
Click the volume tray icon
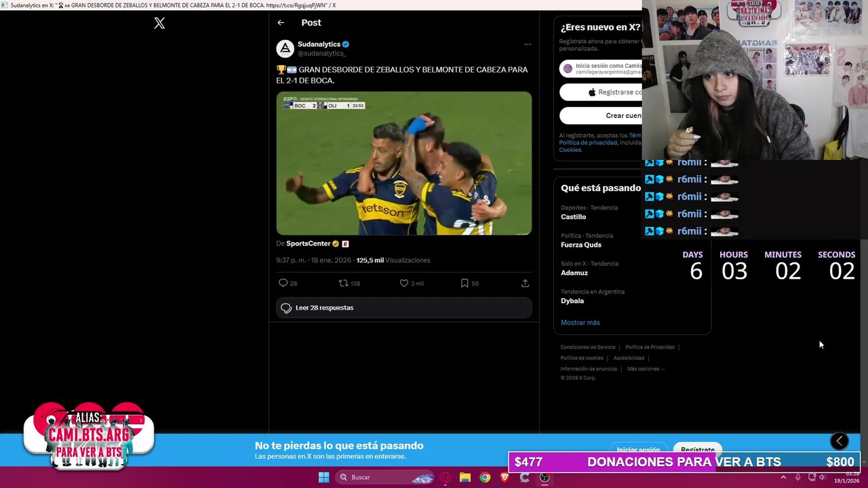(823, 477)
